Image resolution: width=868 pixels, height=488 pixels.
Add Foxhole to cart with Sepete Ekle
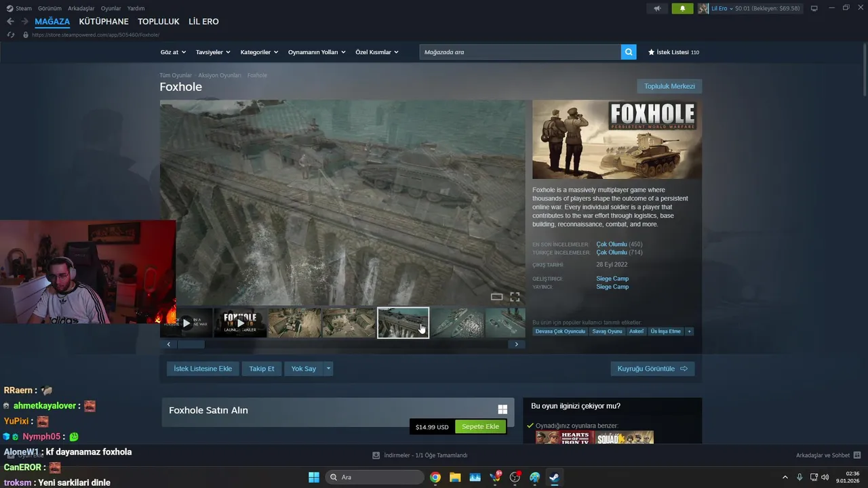[480, 427]
